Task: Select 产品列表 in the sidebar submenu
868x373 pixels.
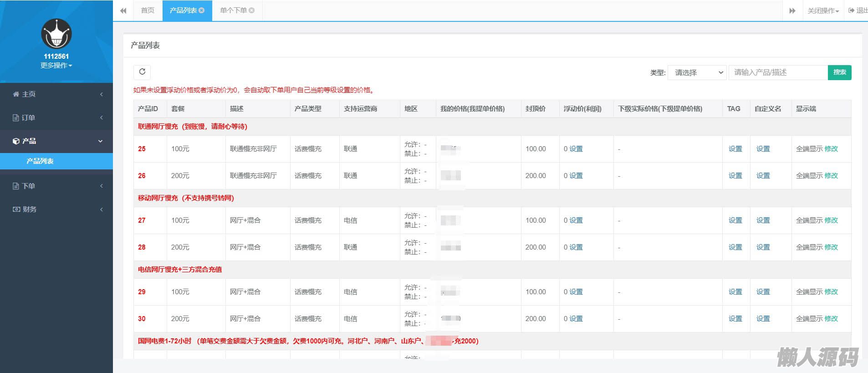Action: click(40, 161)
